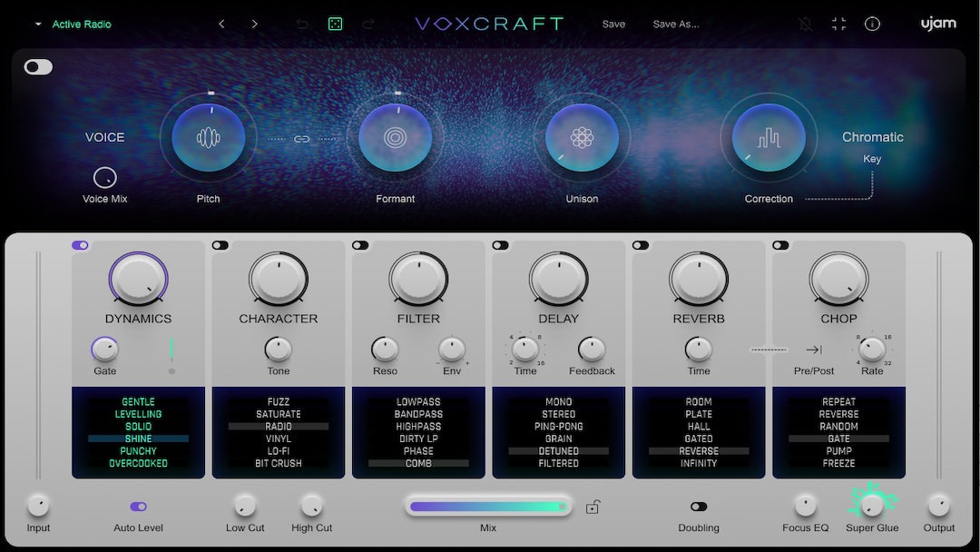Open the info icon in the top bar
The height and width of the screenshot is (552, 980).
[x=872, y=24]
